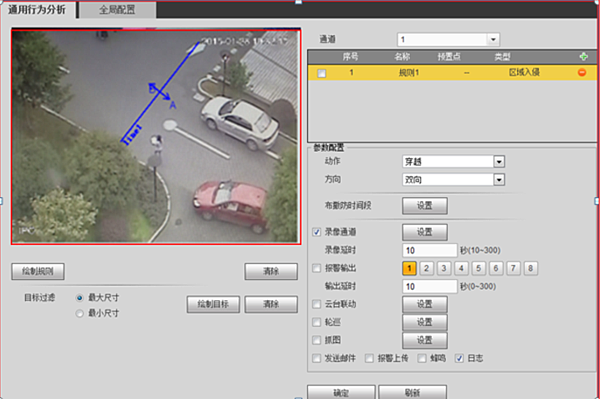Enable the 报警输出 checkbox
This screenshot has width=600, height=399.
pos(316,268)
